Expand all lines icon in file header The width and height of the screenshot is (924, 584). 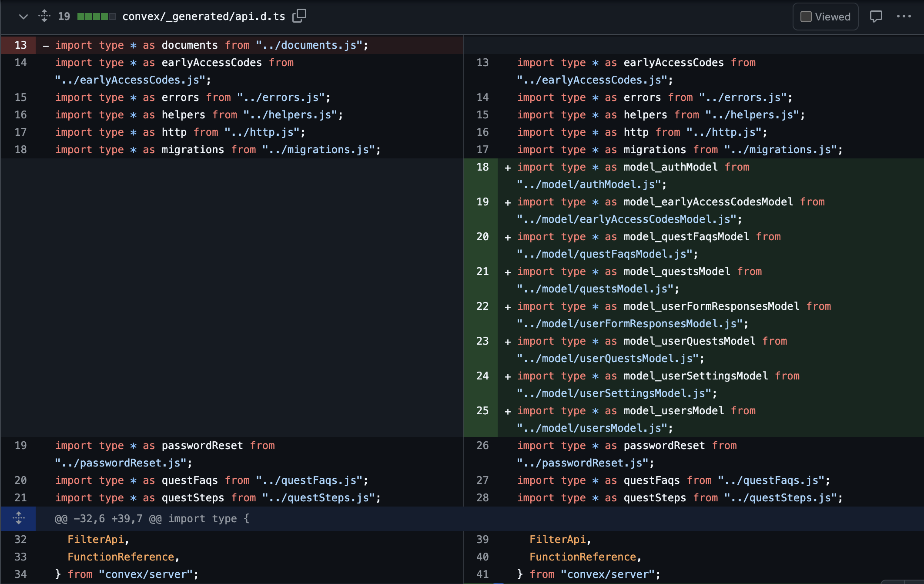click(44, 16)
